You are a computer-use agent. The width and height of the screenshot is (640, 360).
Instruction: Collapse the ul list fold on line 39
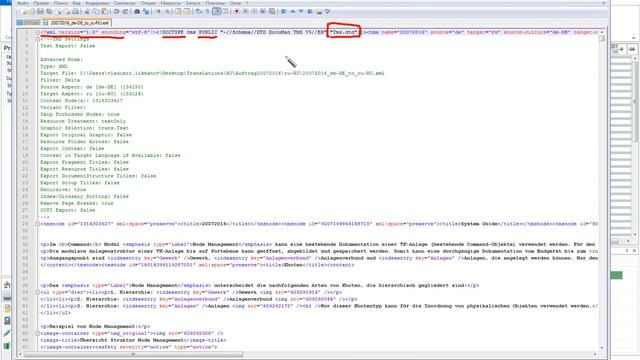click(37, 292)
